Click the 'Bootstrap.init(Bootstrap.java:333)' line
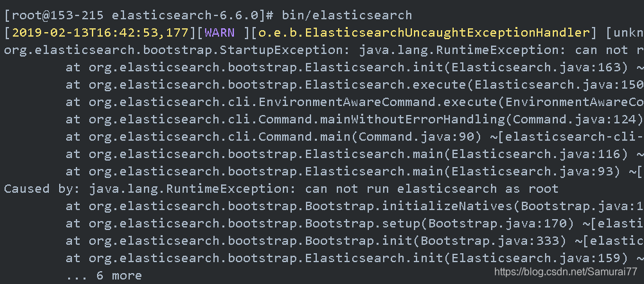644x284 pixels. [354, 241]
